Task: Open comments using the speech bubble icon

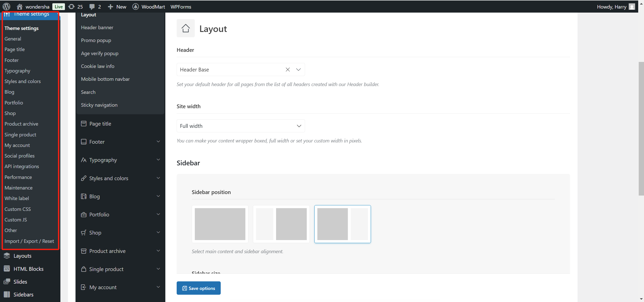Action: pos(92,7)
